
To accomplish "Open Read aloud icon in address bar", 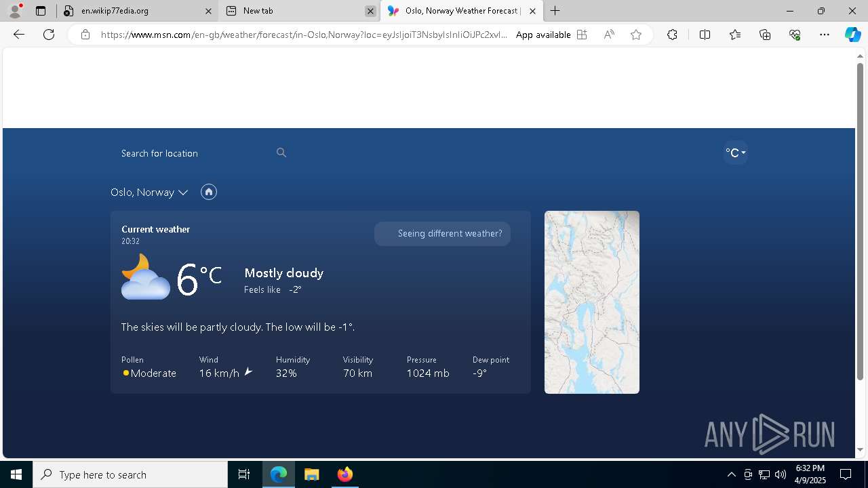I will pyautogui.click(x=609, y=35).
